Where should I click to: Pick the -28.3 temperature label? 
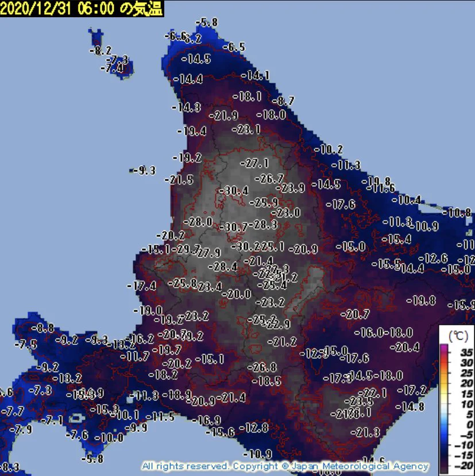pos(262,225)
